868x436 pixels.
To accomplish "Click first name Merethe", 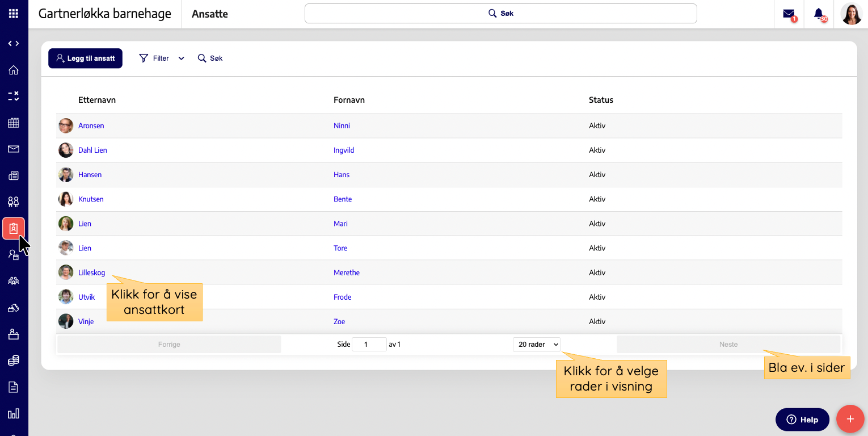I will (x=347, y=272).
